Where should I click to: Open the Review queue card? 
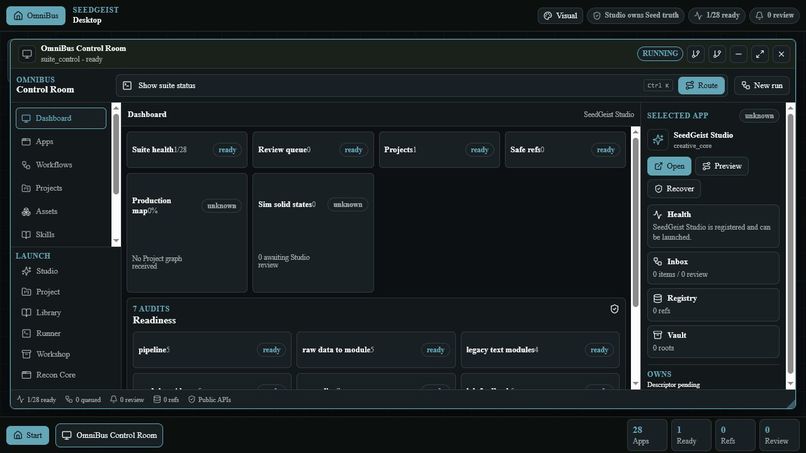[313, 150]
